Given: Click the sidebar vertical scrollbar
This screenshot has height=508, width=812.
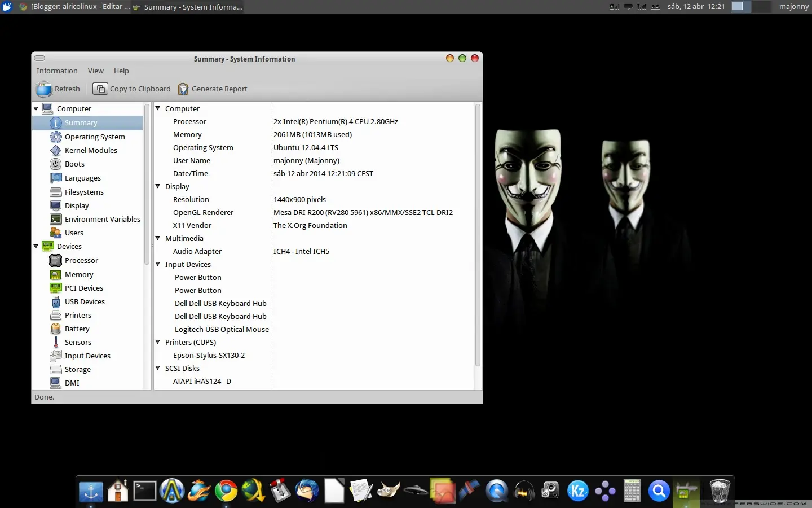Looking at the screenshot, I should [147, 184].
